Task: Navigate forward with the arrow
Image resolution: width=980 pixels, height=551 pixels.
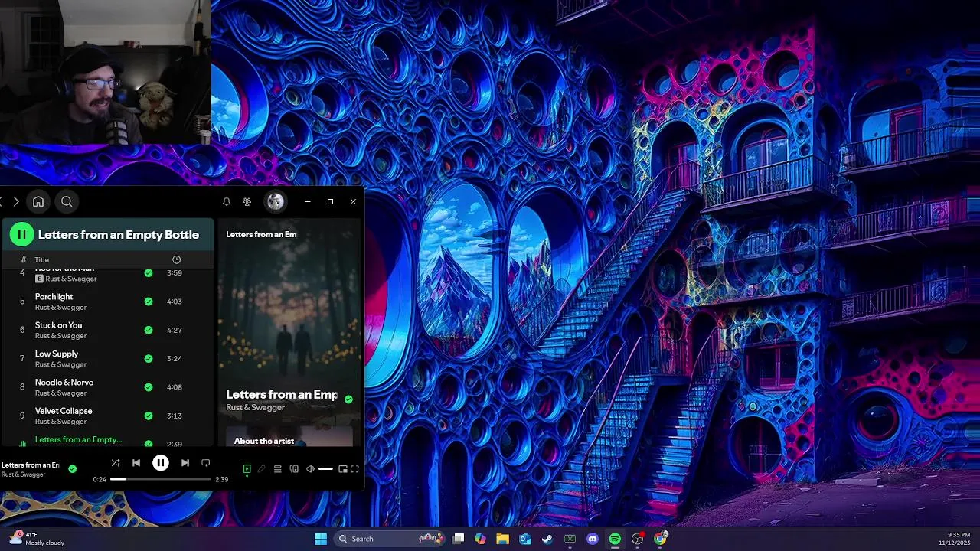Action: (x=15, y=201)
